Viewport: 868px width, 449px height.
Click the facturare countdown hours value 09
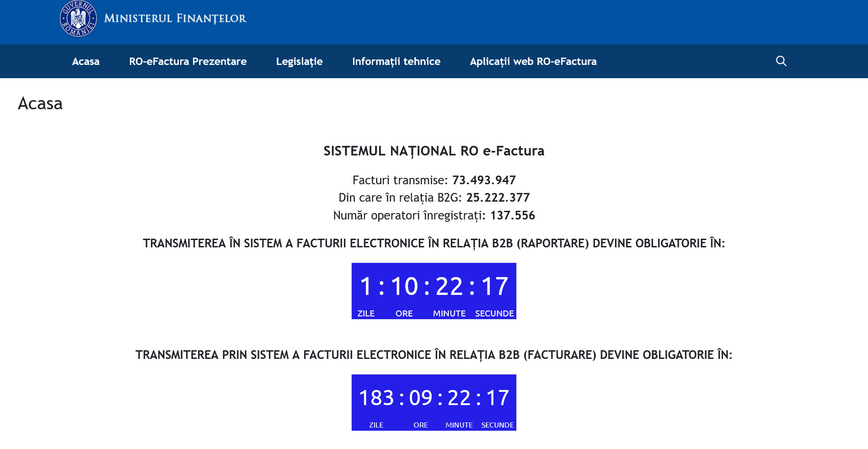click(421, 398)
